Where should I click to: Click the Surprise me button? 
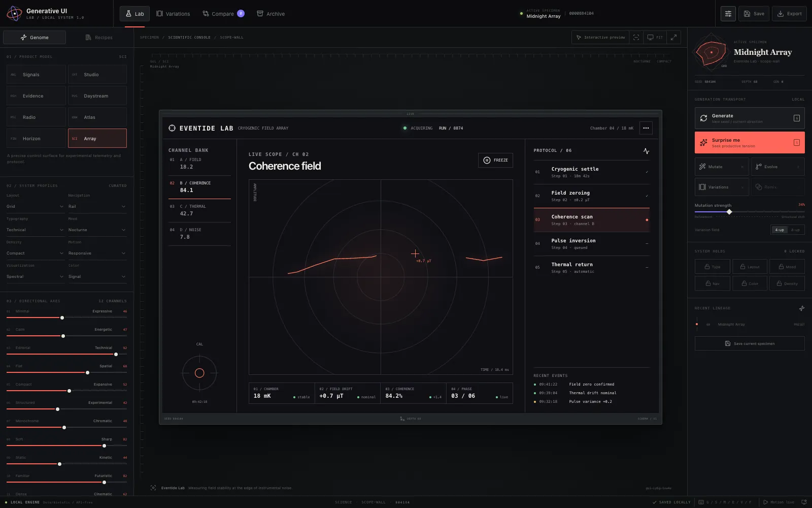(x=750, y=143)
